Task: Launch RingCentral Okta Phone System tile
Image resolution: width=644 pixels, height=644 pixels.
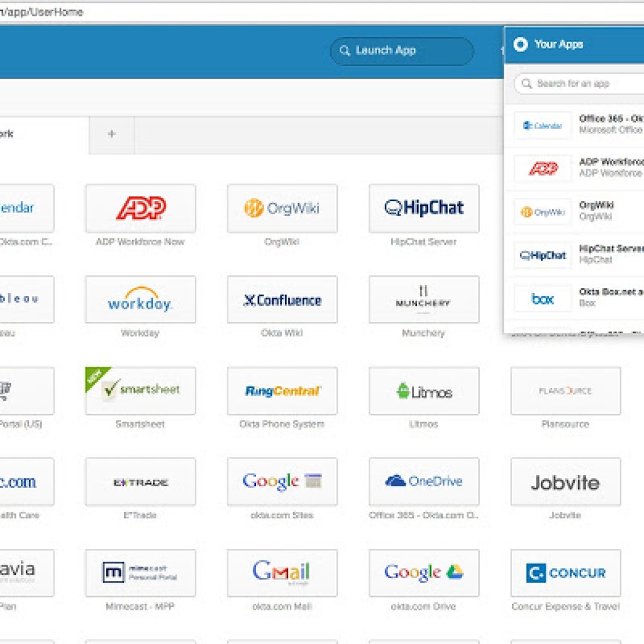Action: [x=282, y=391]
